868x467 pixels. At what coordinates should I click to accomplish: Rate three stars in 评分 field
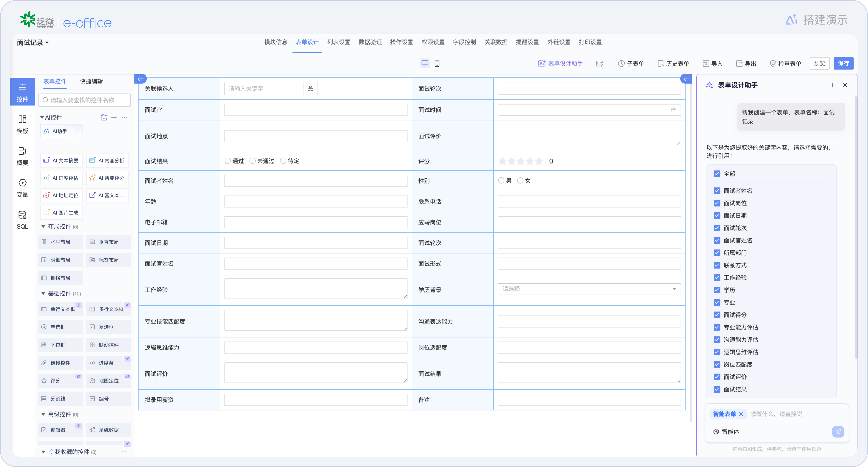(521, 161)
